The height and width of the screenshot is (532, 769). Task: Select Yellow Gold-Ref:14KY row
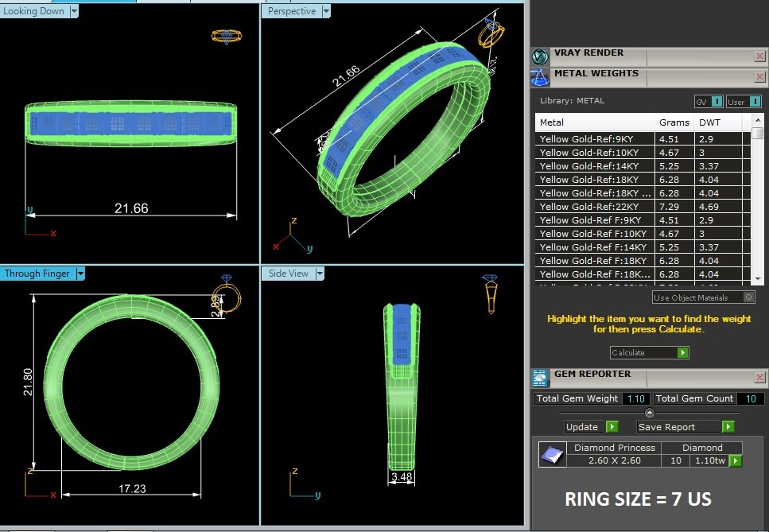tap(595, 166)
